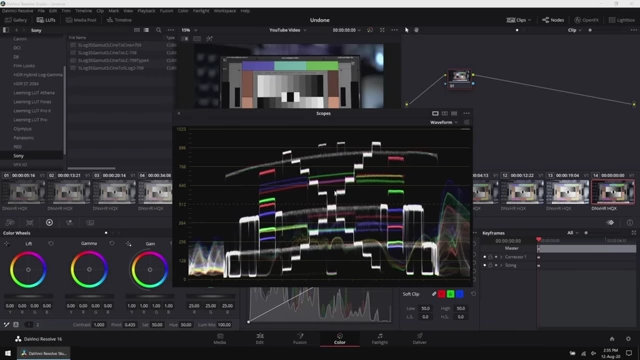This screenshot has height=360, width=640.
Task: Expand Corrector 1 in Keyframes panel
Action: [502, 257]
